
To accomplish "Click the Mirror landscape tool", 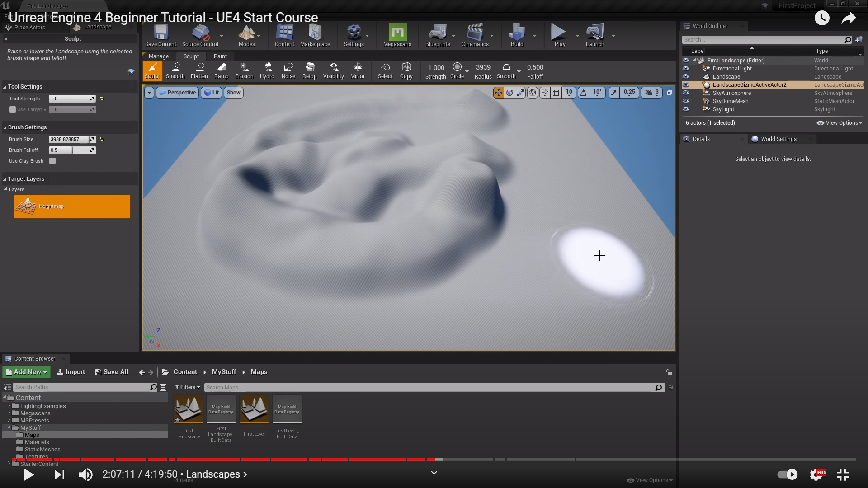I will click(x=357, y=71).
